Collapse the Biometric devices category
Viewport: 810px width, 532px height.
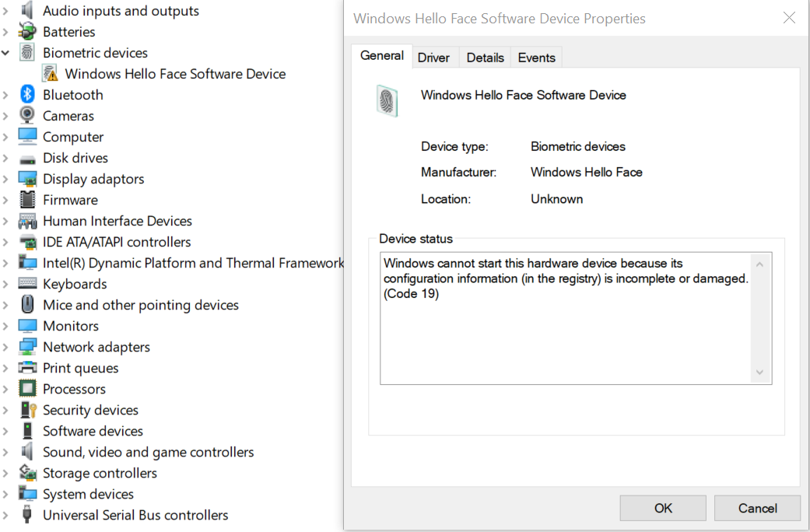click(5, 53)
